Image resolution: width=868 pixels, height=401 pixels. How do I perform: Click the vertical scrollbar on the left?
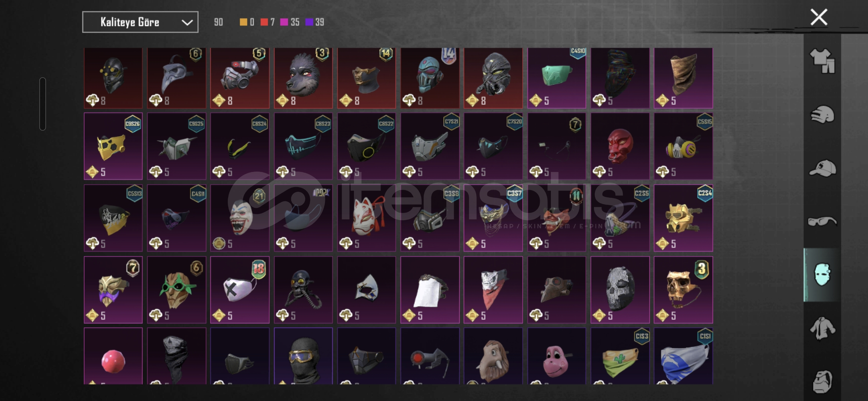pyautogui.click(x=43, y=104)
